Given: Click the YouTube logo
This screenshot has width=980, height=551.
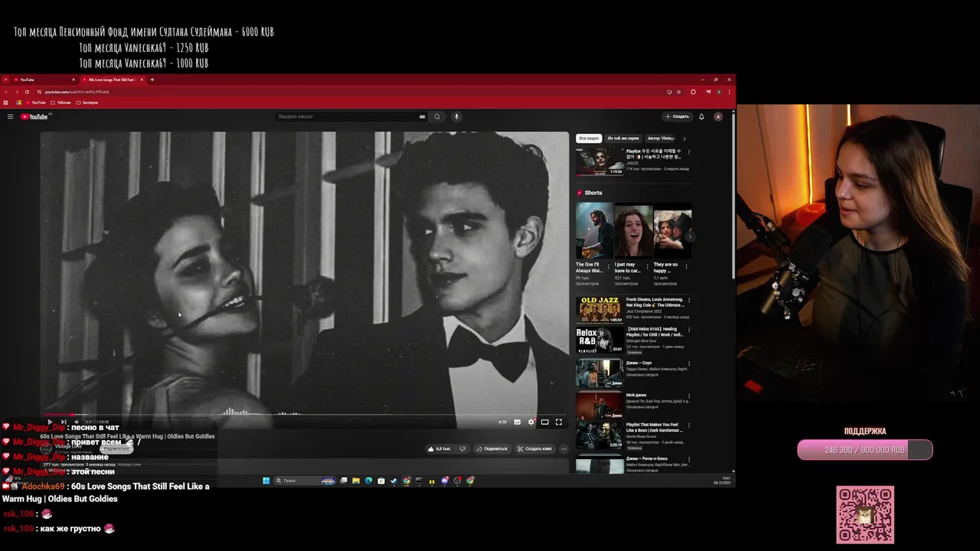Looking at the screenshot, I should [34, 116].
